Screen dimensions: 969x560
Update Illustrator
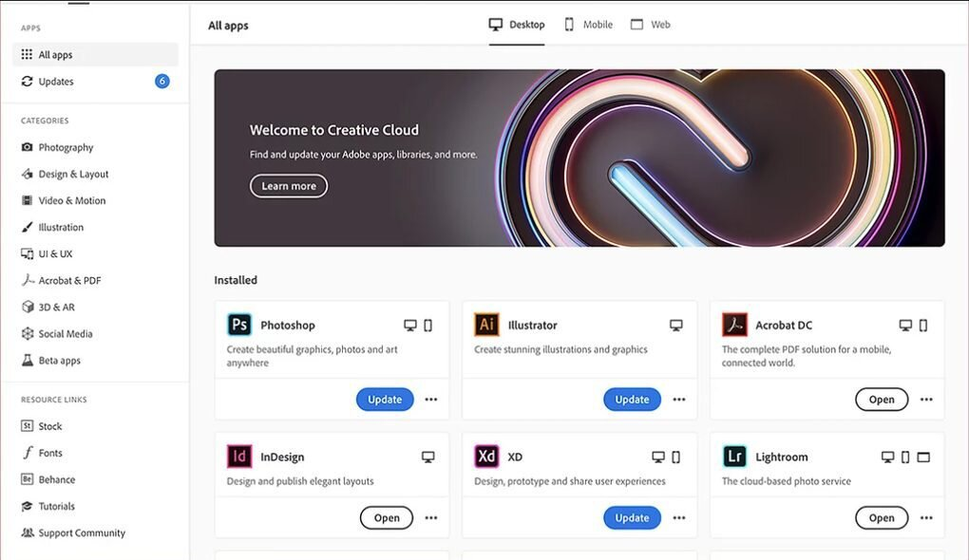(632, 400)
